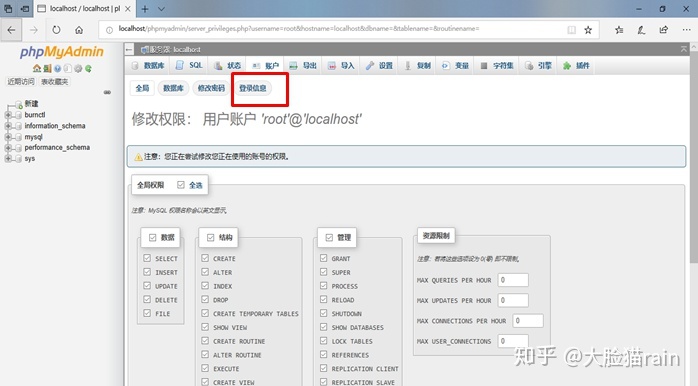Click the green reload navigation icon

pyautogui.click(x=89, y=69)
